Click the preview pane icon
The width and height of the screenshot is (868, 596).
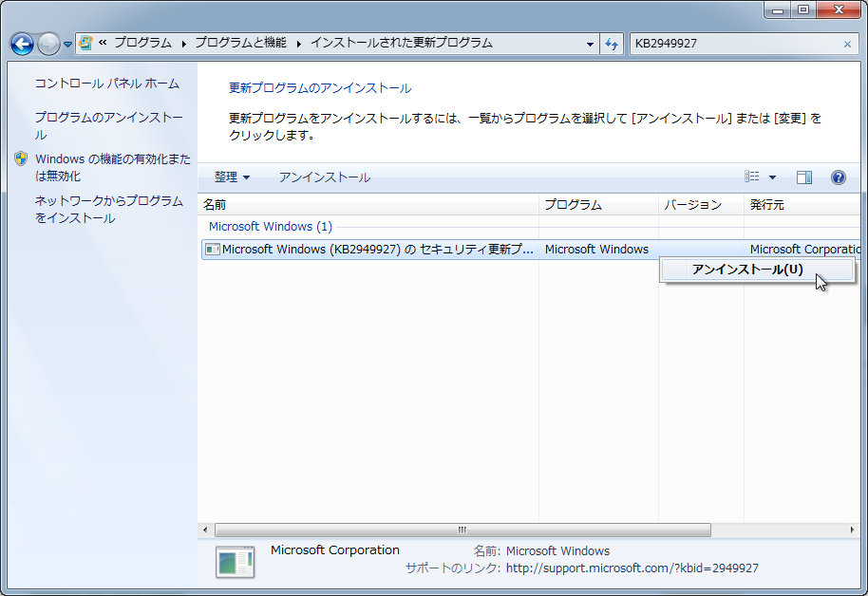pyautogui.click(x=803, y=177)
